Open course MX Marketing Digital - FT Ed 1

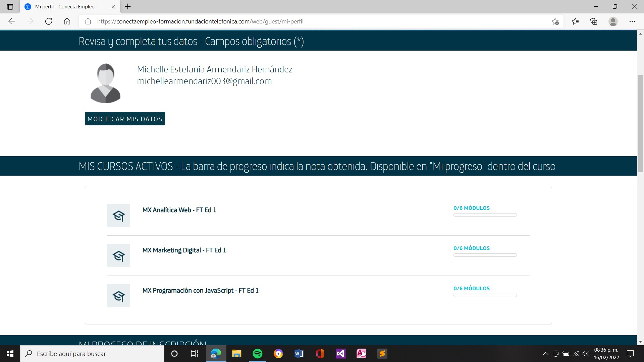184,250
